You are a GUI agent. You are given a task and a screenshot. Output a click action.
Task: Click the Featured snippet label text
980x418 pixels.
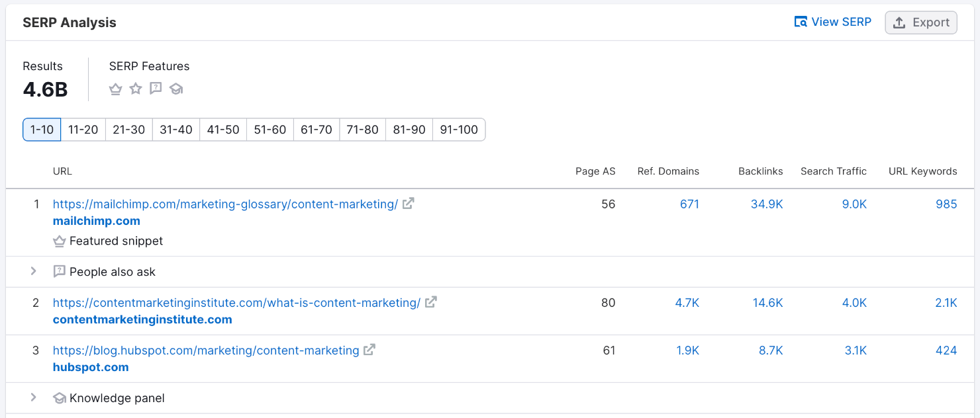click(x=116, y=241)
